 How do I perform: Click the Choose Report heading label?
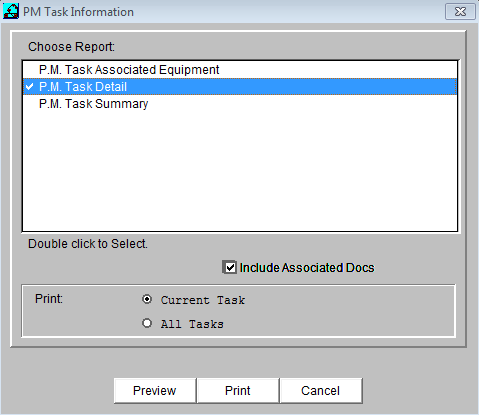[71, 47]
